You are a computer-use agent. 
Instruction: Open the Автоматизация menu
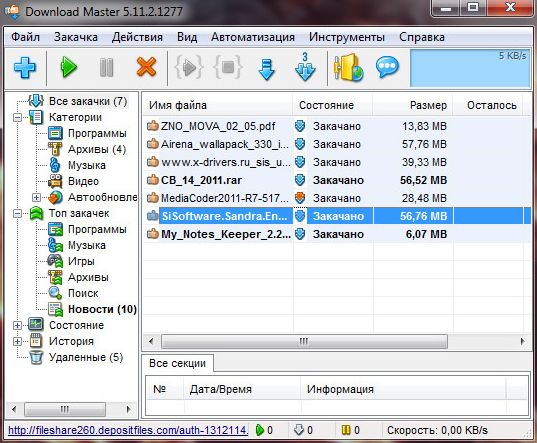click(253, 37)
